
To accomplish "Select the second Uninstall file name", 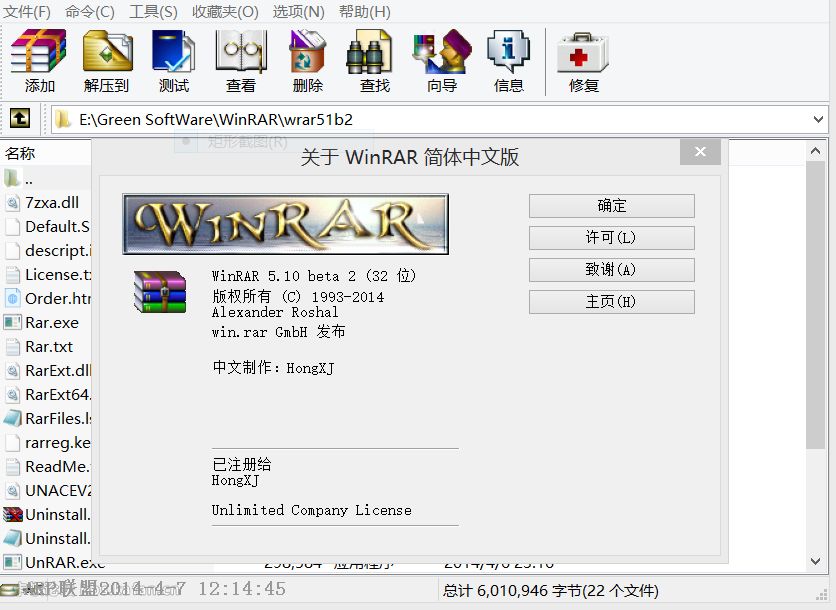I will [58, 539].
